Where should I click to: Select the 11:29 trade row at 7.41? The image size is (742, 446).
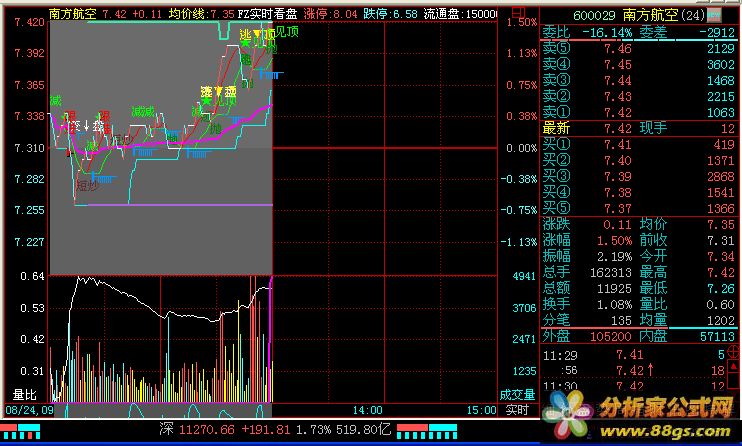click(634, 355)
